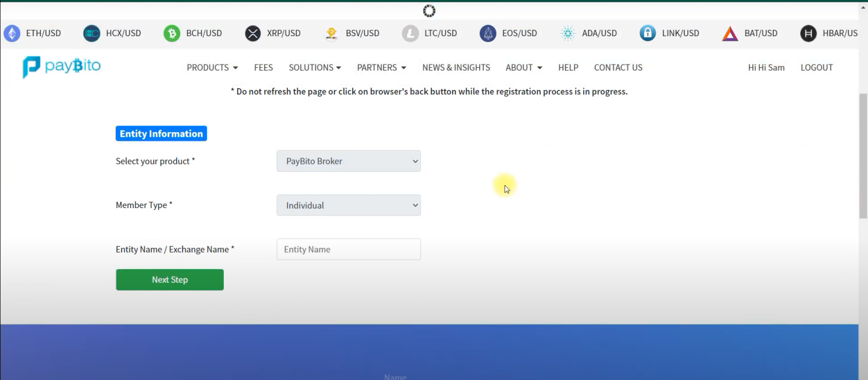Open the Products dropdown menu
868x380 pixels.
[x=212, y=67]
